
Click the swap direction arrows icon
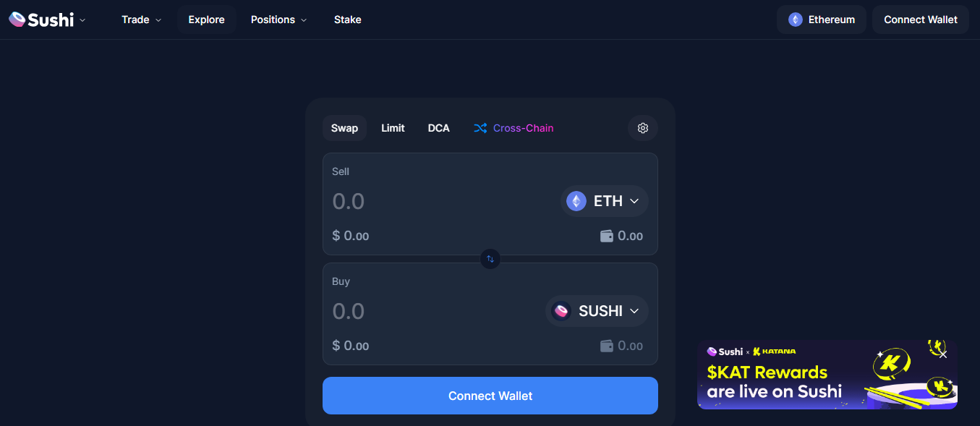[490, 259]
